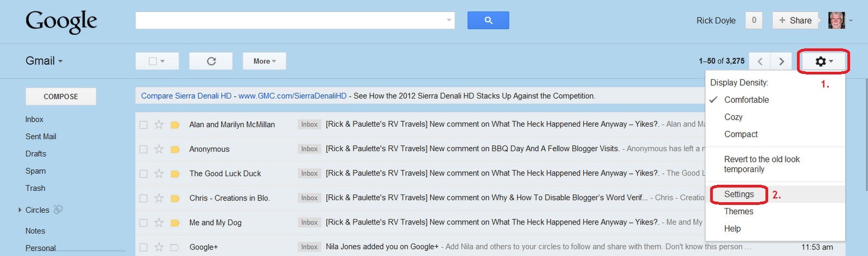Click the Inbox label tag on the Google+ email
Screen dimensions: 868x256
(x=309, y=247)
